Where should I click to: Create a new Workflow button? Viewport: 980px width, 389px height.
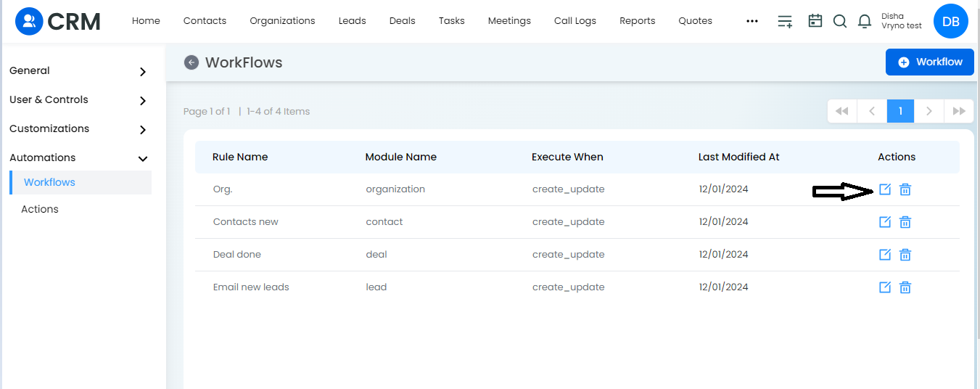point(930,62)
